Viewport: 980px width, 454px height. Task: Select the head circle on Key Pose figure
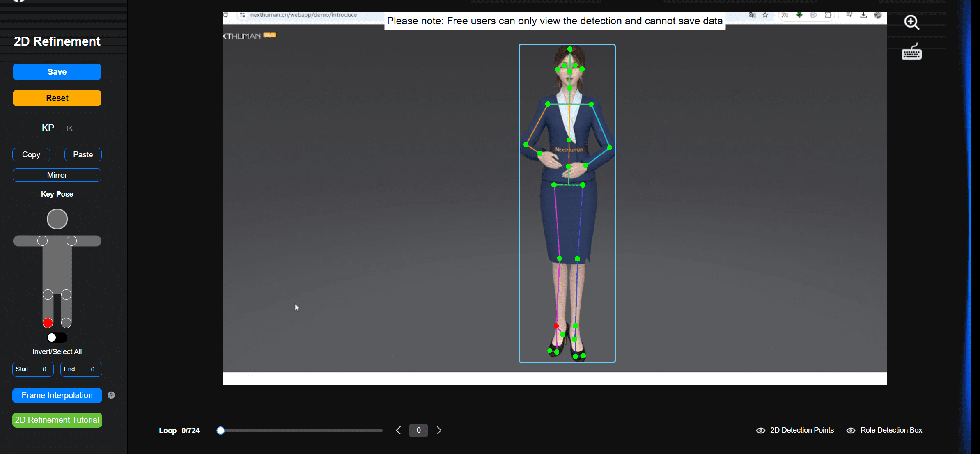[x=57, y=219]
